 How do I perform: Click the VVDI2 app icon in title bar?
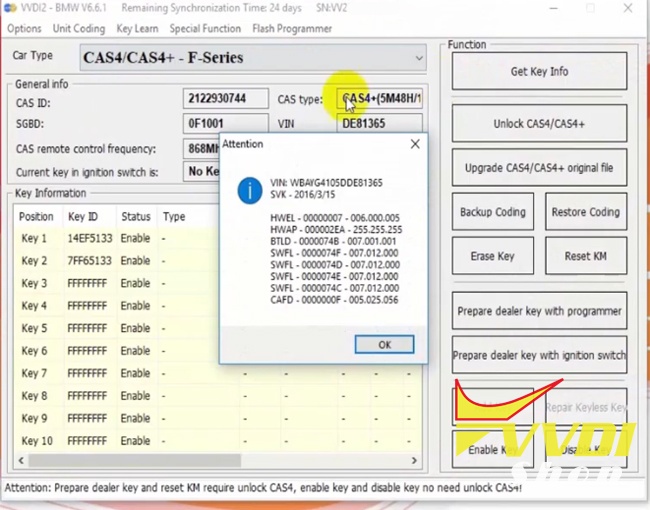[10, 8]
